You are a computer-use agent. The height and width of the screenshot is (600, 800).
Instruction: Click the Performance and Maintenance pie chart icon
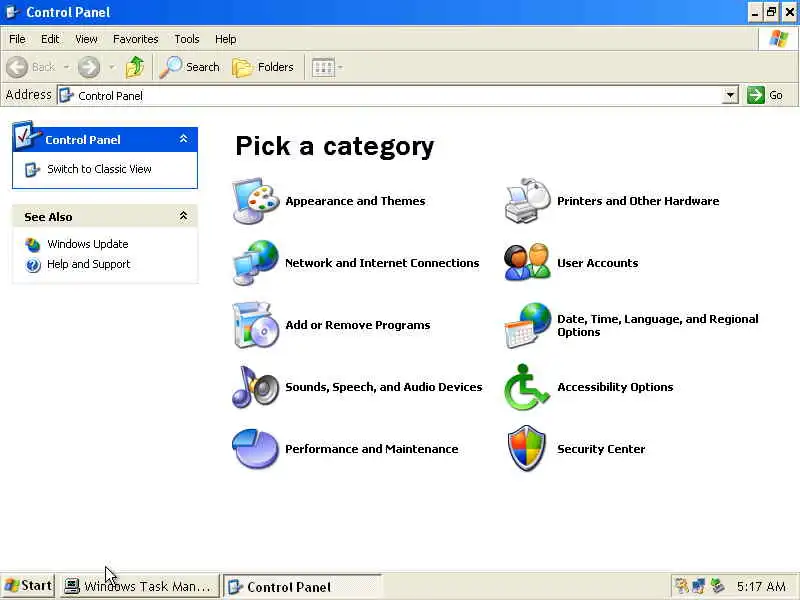click(x=256, y=449)
